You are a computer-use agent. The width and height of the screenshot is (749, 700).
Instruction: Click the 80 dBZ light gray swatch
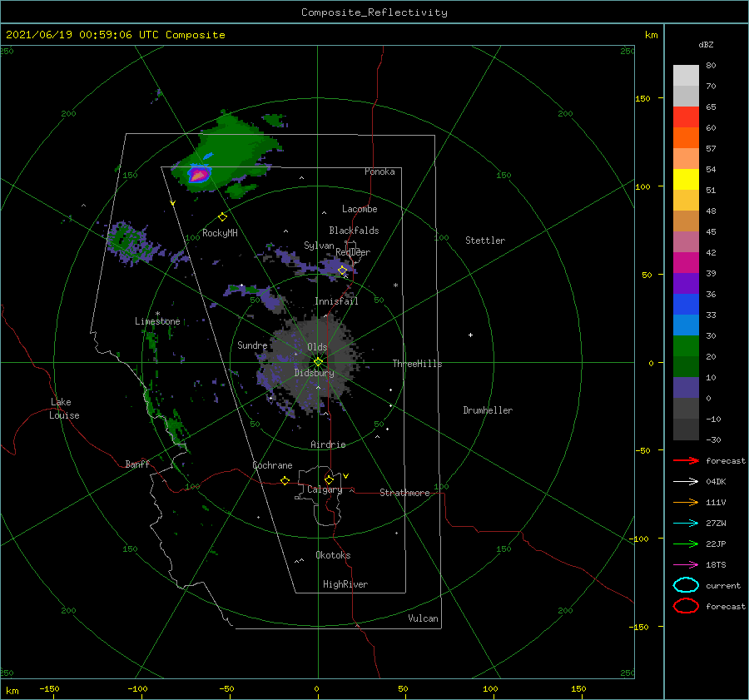click(686, 75)
